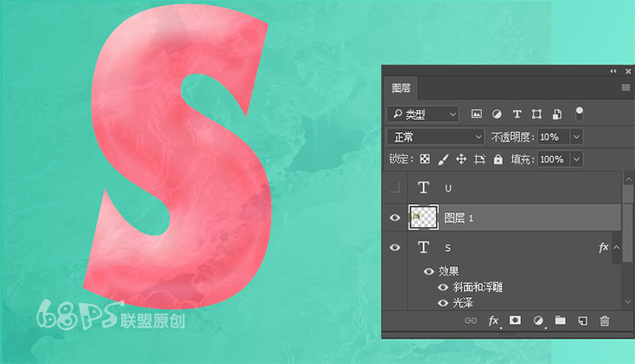Select the 斜面和浮雕 effect entry
This screenshot has height=364, width=635.
click(477, 287)
